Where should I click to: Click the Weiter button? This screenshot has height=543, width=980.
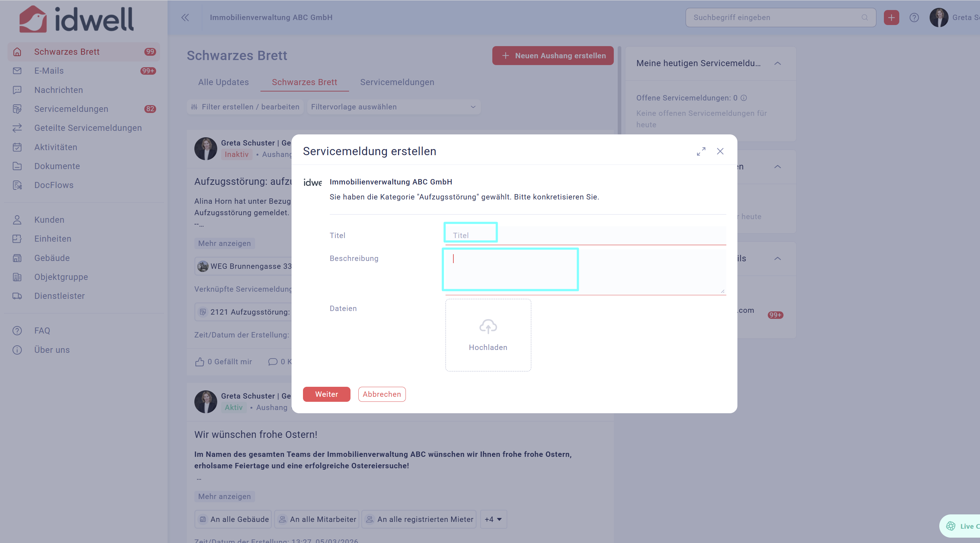click(326, 394)
